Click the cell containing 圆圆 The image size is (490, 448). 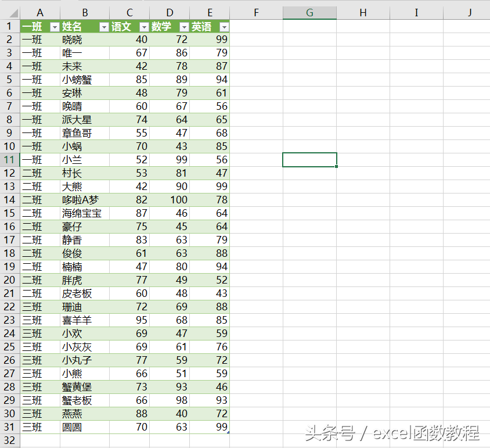pos(85,427)
